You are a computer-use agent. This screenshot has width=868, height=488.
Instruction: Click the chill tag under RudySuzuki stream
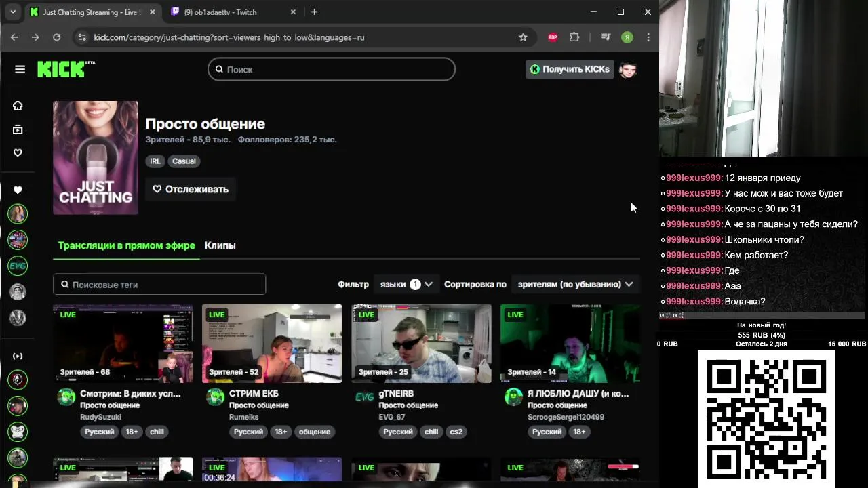tap(157, 432)
